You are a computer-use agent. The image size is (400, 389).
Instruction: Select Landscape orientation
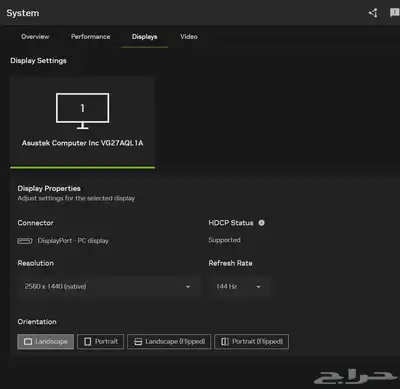tap(46, 341)
